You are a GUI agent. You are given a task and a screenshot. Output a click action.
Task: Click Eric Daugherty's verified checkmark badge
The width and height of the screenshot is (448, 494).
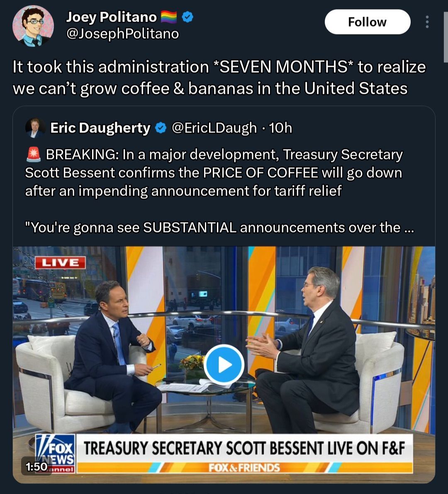click(161, 128)
